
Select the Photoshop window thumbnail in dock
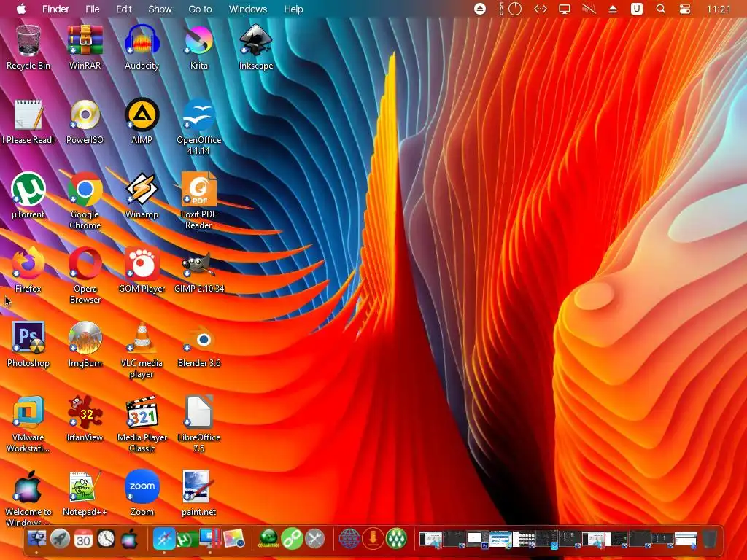477,539
